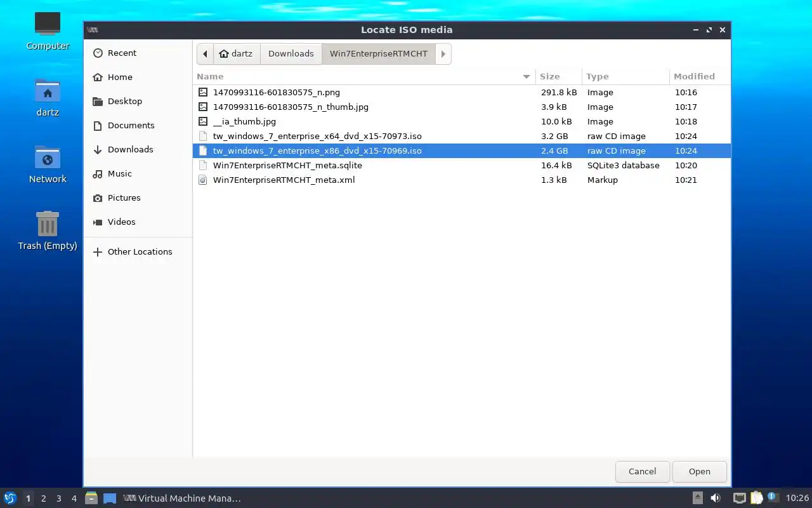Switch to workspace 4
Viewport: 812px width, 508px height.
tap(74, 498)
